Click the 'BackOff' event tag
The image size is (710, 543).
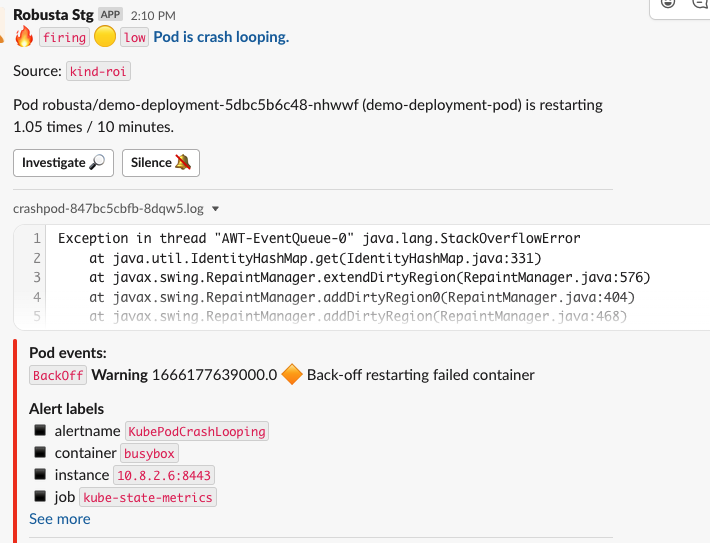point(58,375)
